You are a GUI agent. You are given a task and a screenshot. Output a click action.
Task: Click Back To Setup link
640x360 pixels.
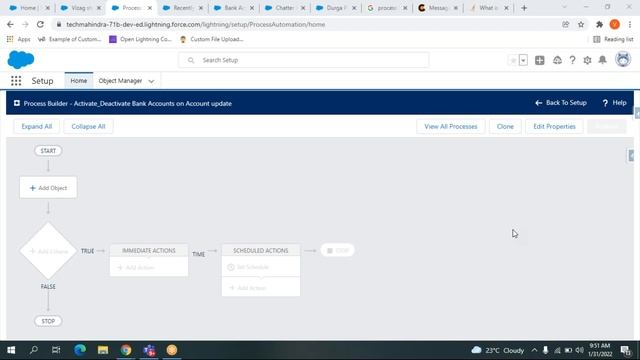(x=561, y=103)
